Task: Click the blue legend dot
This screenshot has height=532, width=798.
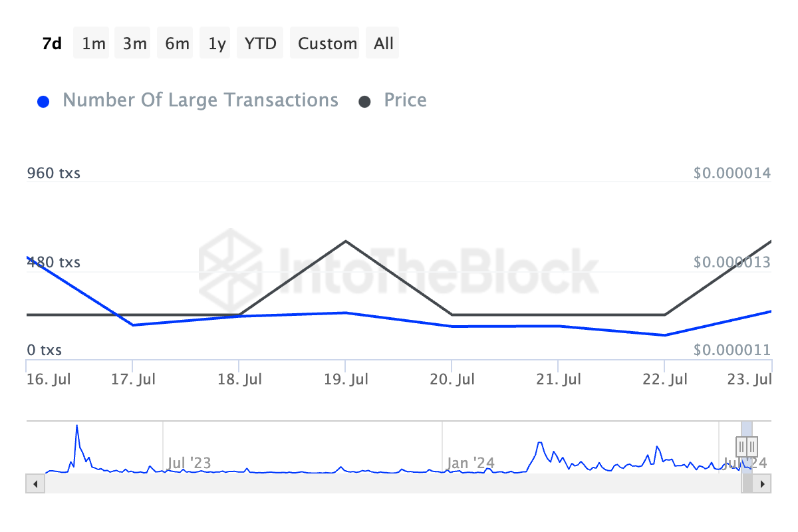Action: 43,102
